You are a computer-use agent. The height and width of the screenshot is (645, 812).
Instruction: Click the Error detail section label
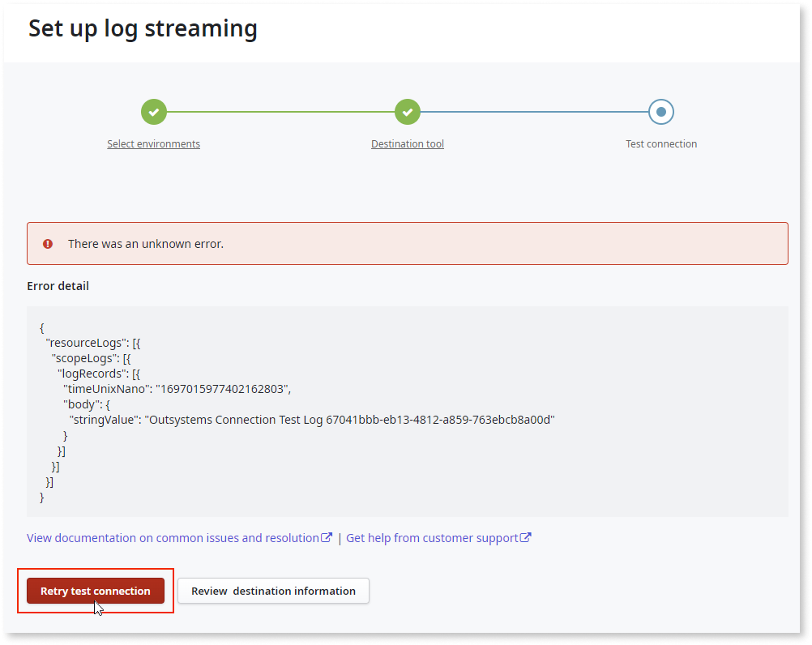[58, 285]
